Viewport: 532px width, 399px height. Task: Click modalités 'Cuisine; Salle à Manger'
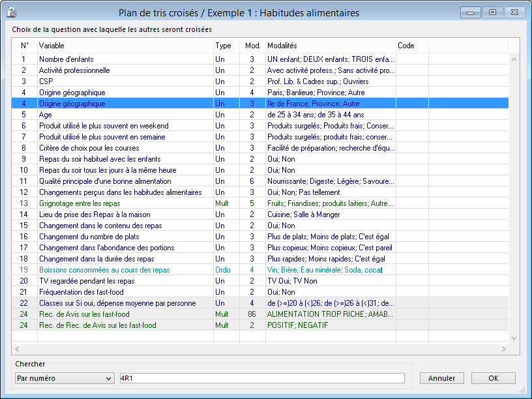tap(331, 214)
